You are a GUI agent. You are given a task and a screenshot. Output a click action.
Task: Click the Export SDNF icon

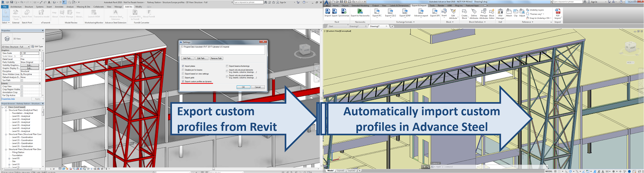point(405,13)
